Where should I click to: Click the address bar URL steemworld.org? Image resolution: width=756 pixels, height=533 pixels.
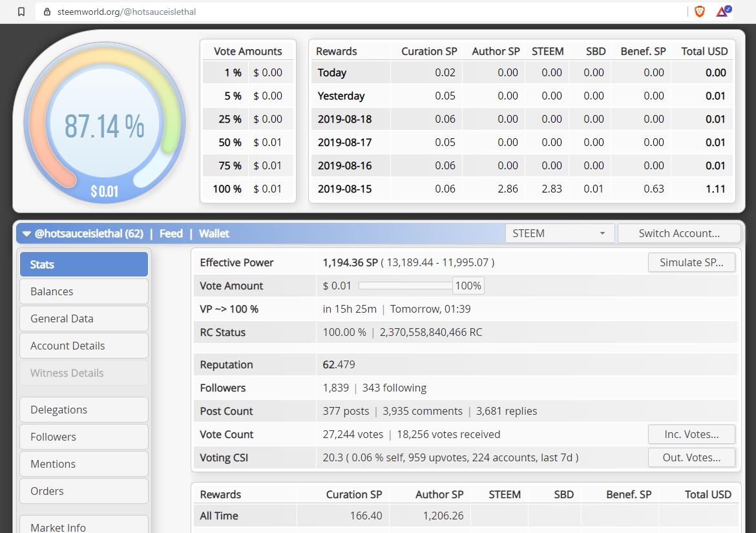tap(126, 12)
